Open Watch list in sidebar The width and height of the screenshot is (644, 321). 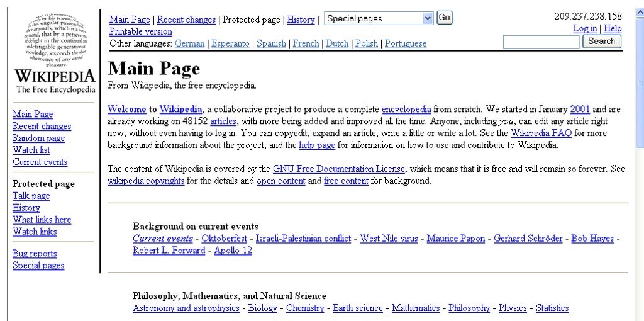pos(31,150)
